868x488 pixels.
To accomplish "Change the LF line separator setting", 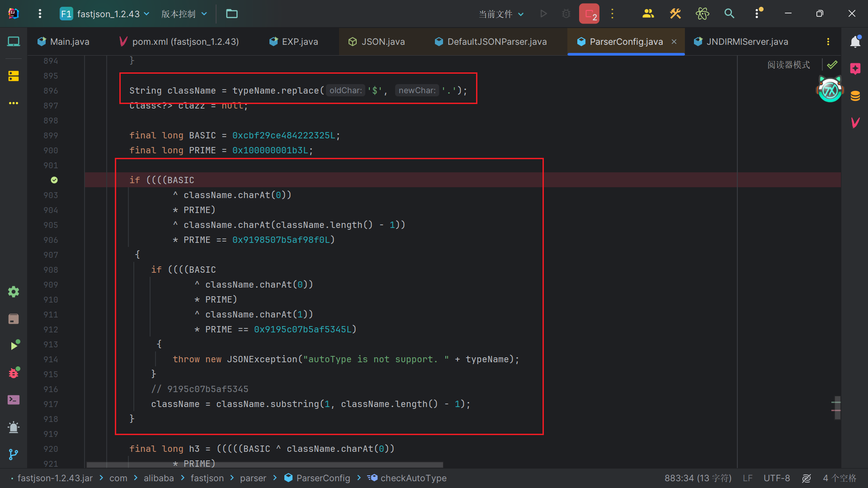I will click(x=748, y=478).
